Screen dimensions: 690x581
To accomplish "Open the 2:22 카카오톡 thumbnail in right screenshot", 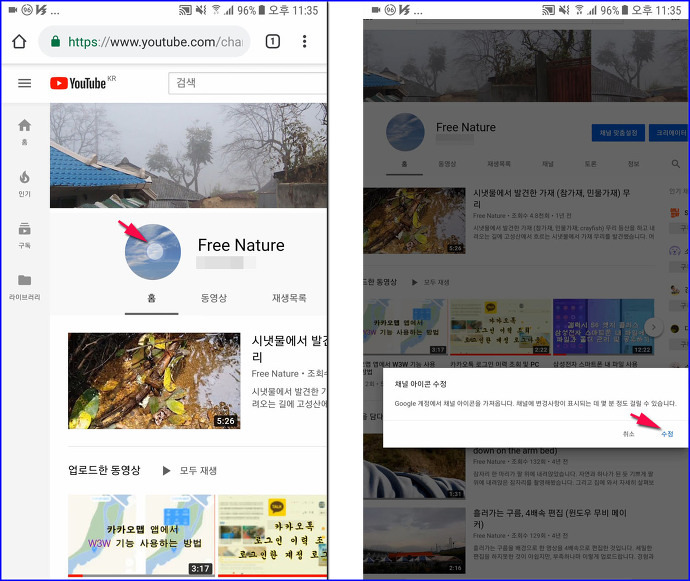I will click(500, 327).
